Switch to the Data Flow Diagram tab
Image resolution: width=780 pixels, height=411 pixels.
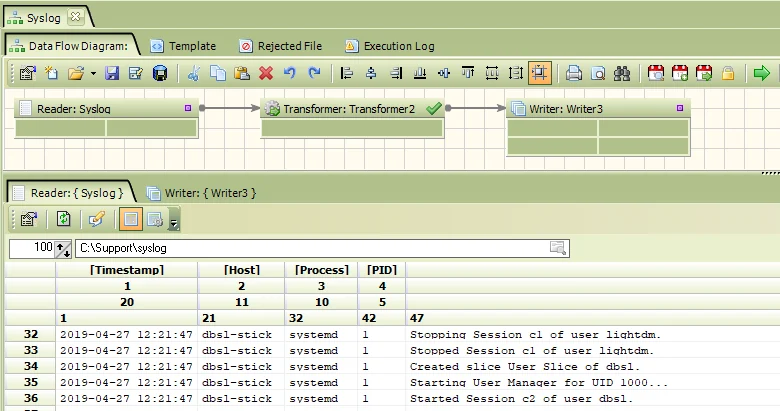[x=70, y=46]
